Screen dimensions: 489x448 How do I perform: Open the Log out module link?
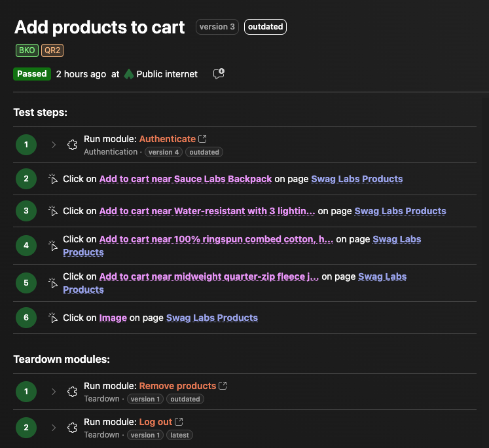[x=156, y=422]
